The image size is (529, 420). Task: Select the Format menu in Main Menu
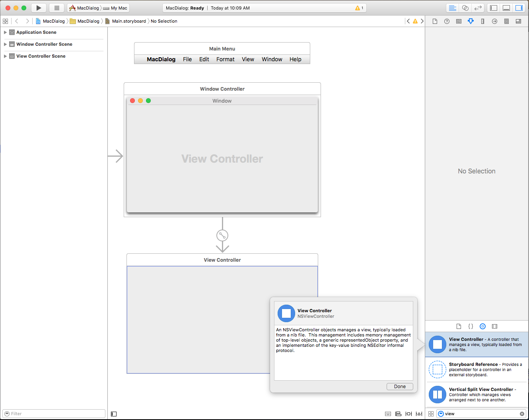tap(225, 59)
